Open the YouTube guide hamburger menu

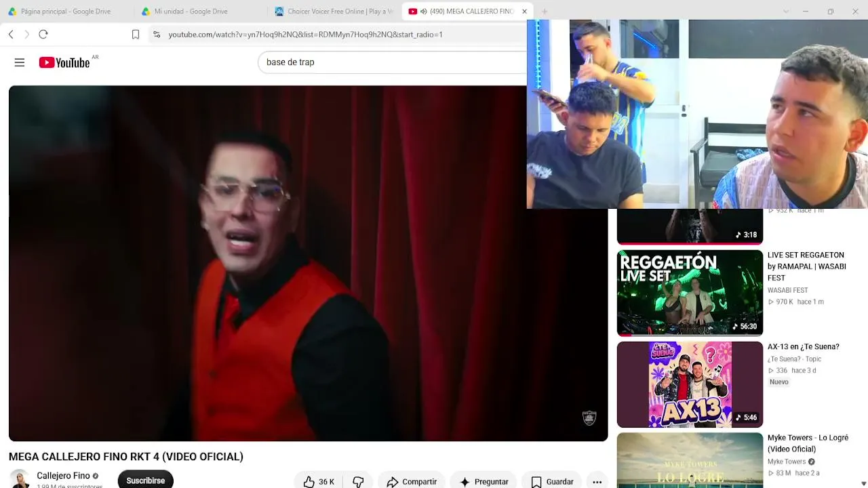[20, 62]
